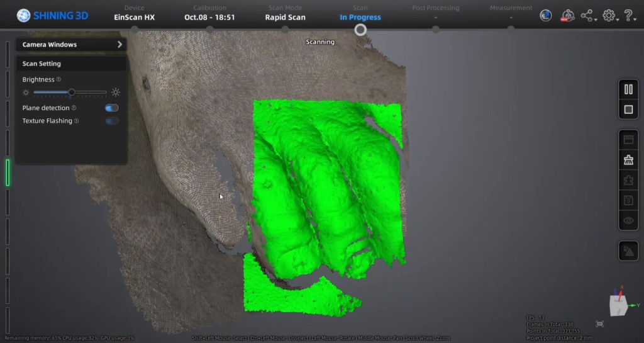Screen dimensions: 644x343
Task: Click the Frames in Total readout
Action: pos(550,325)
